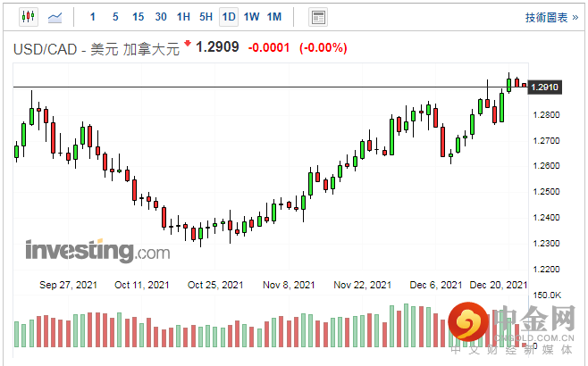Select the 1 minute timeframe
The image size is (588, 366).
pyautogui.click(x=93, y=17)
